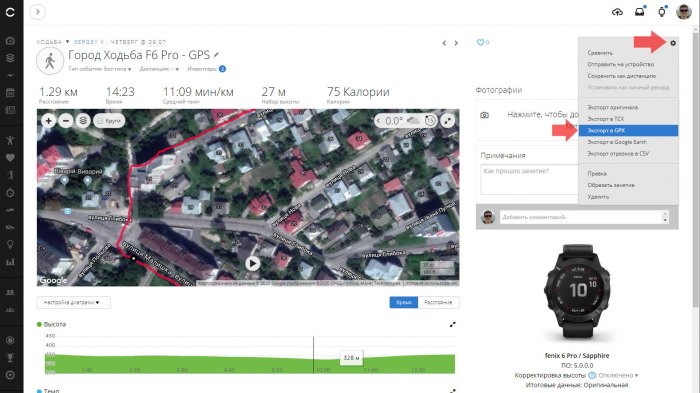Expand the weather widget arrow on map
700x393 pixels.
(379, 121)
